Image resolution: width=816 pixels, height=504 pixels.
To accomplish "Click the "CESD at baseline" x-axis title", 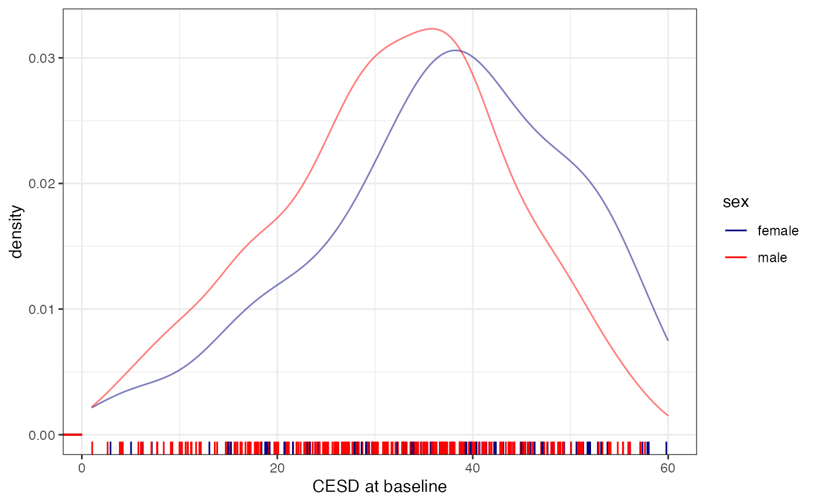I will point(379,487).
